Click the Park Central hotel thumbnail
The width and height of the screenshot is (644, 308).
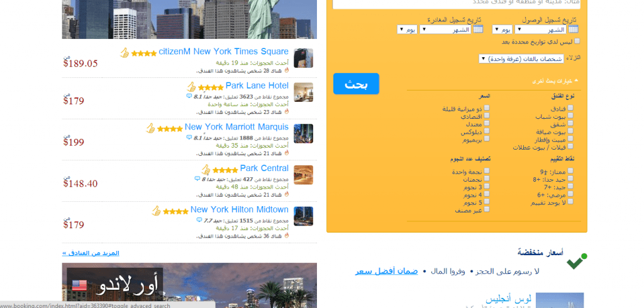[x=304, y=175]
